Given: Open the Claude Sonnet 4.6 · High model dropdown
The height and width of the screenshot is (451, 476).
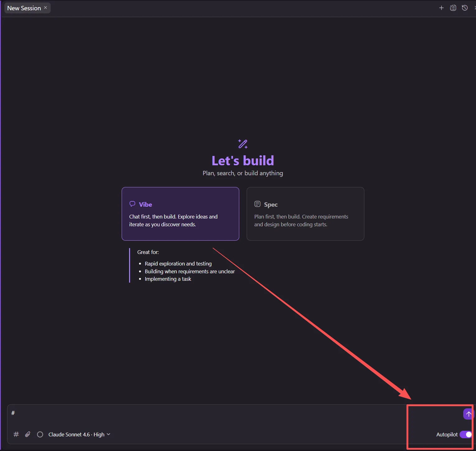Looking at the screenshot, I should point(79,435).
